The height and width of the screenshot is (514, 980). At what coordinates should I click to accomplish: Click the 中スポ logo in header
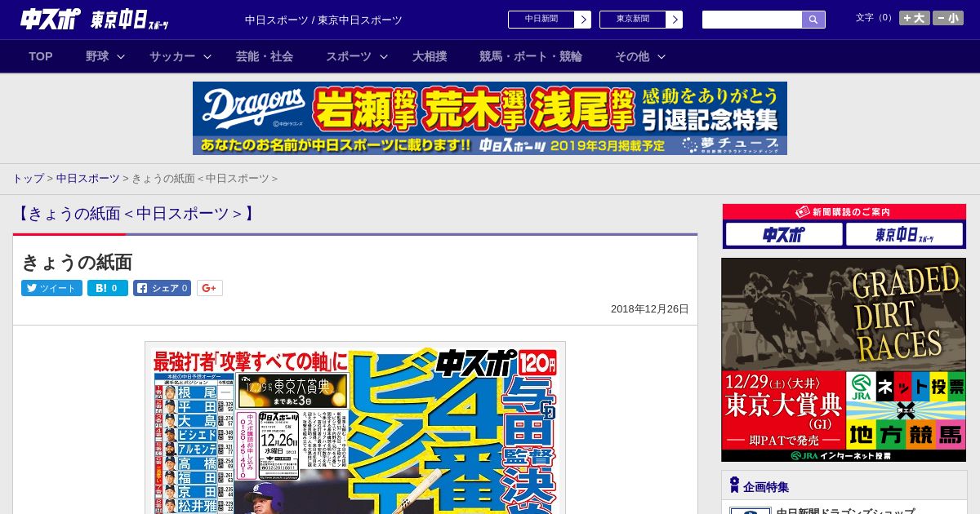(x=51, y=19)
